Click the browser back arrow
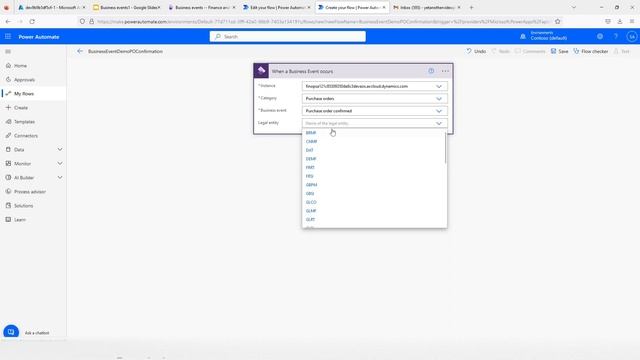 tap(8, 22)
